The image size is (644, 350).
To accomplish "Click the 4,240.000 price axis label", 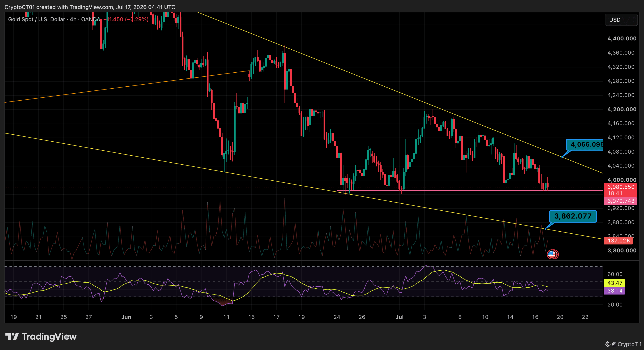I will coord(621,95).
